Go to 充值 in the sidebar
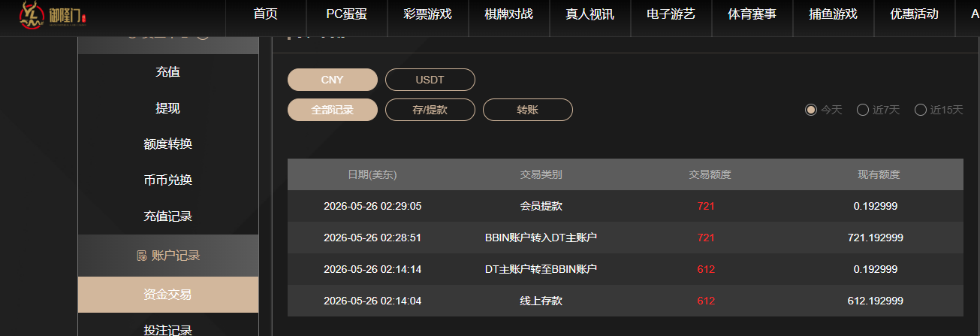The image size is (980, 336). tap(167, 72)
